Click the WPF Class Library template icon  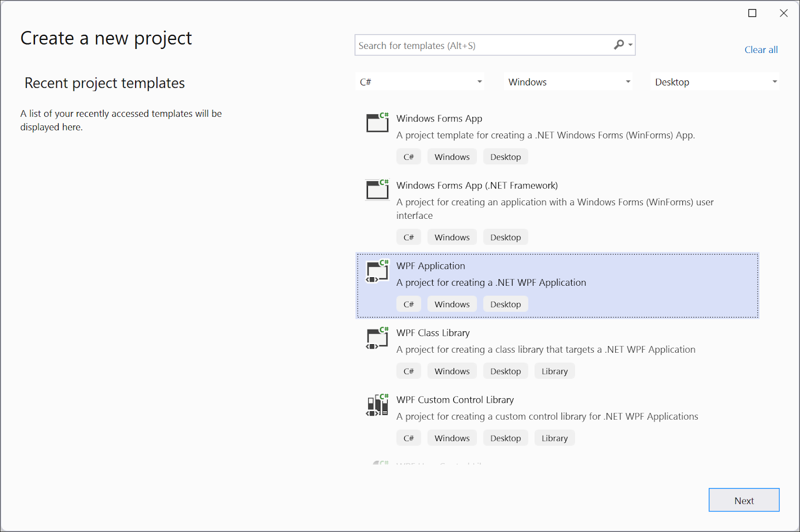[x=377, y=338]
